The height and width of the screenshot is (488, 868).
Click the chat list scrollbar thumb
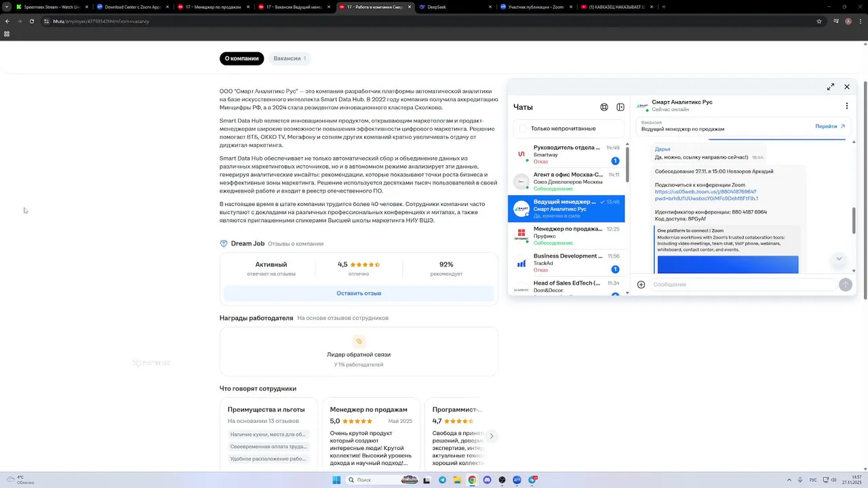627,165
